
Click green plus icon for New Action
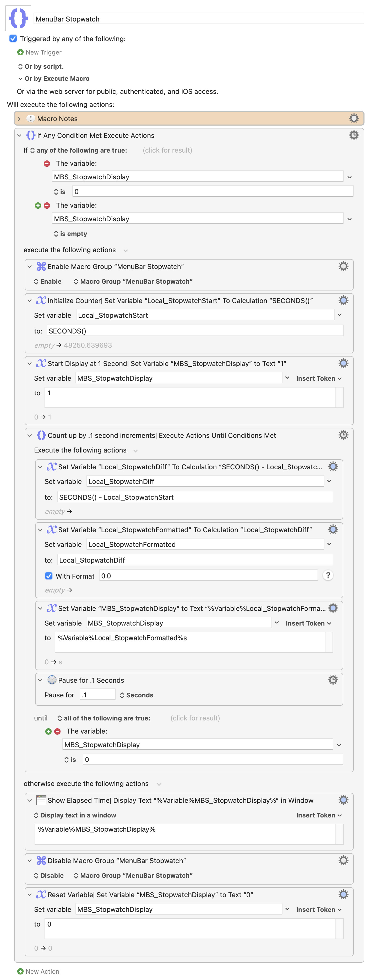tap(20, 971)
